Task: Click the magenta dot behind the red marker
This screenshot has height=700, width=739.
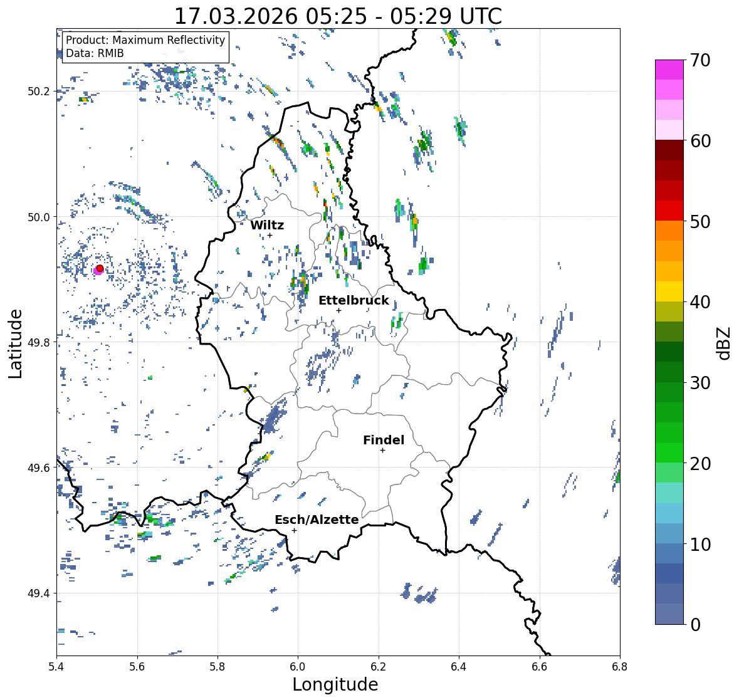Action: pyautogui.click(x=97, y=271)
